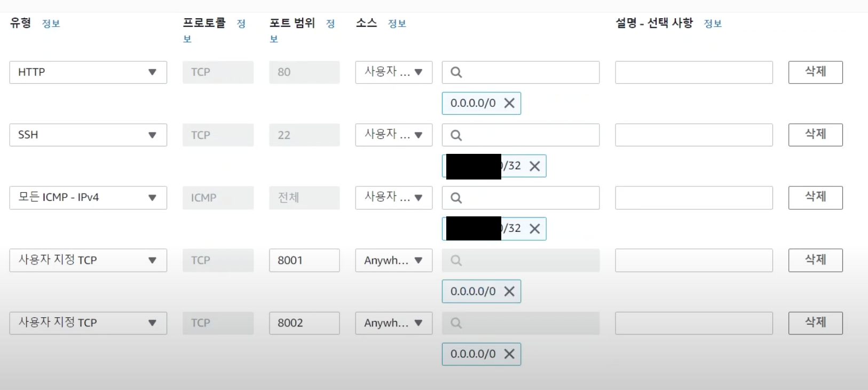Delete the SSH rule with 삭제 button
This screenshot has width=868, height=390.
point(815,135)
